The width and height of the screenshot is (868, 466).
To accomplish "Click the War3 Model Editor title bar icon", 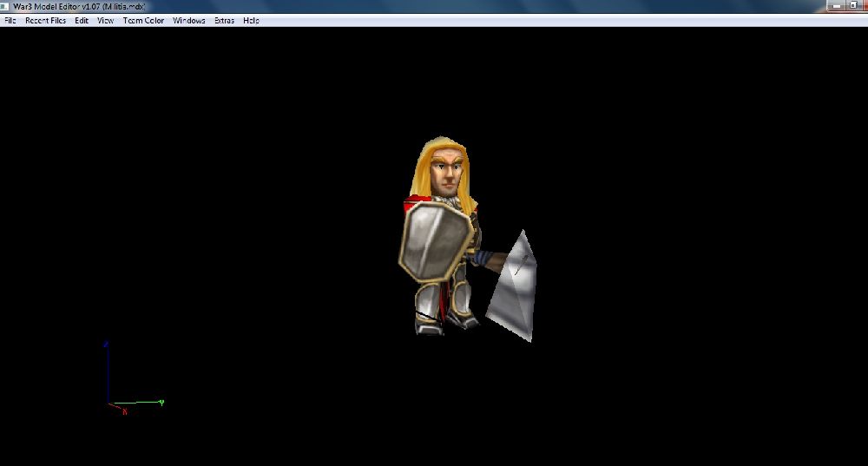I will pyautogui.click(x=4, y=6).
